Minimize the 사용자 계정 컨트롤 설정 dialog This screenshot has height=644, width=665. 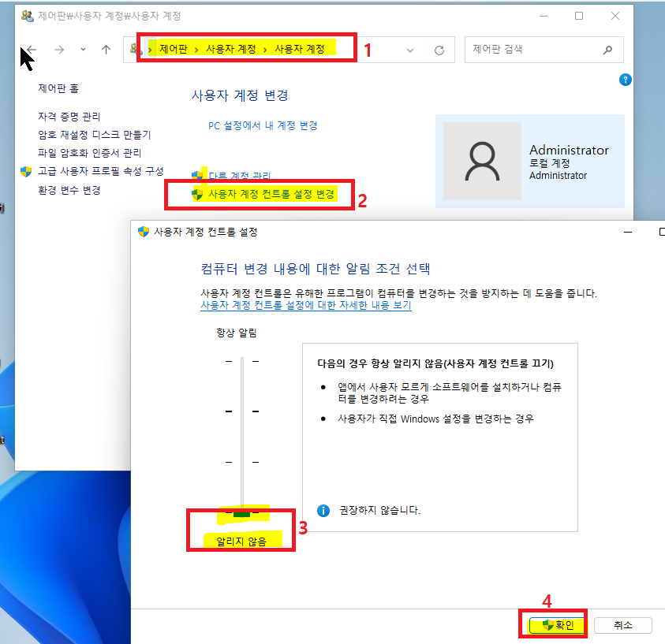tap(628, 232)
